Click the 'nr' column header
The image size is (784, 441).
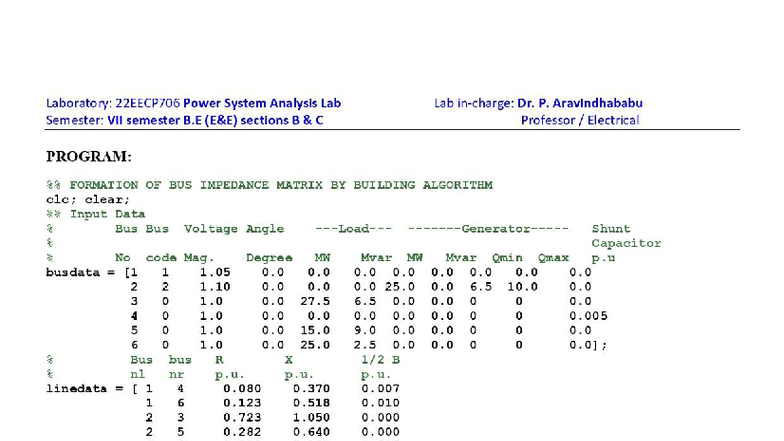coord(176,374)
